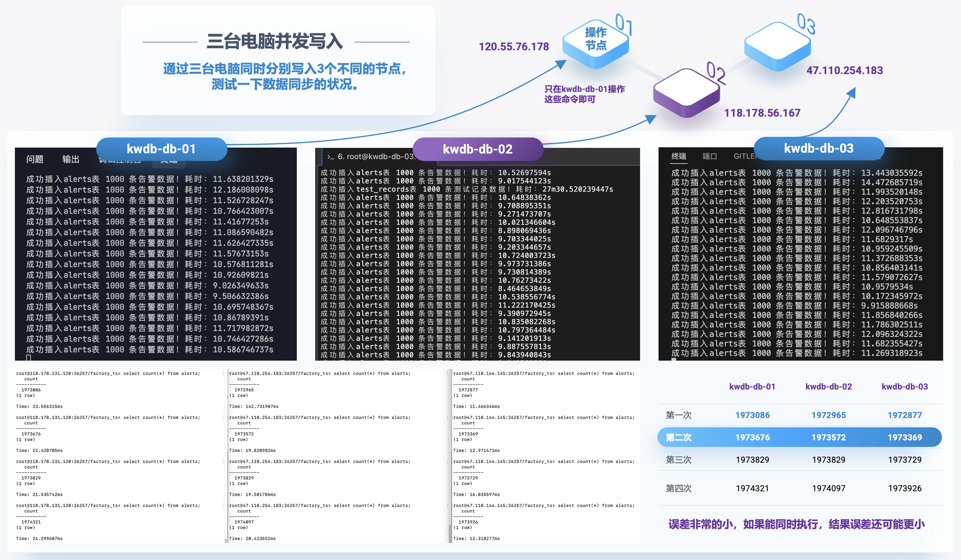This screenshot has height=560, width=961.
Task: Click the IP address 118.178.56.167
Action: coord(762,113)
